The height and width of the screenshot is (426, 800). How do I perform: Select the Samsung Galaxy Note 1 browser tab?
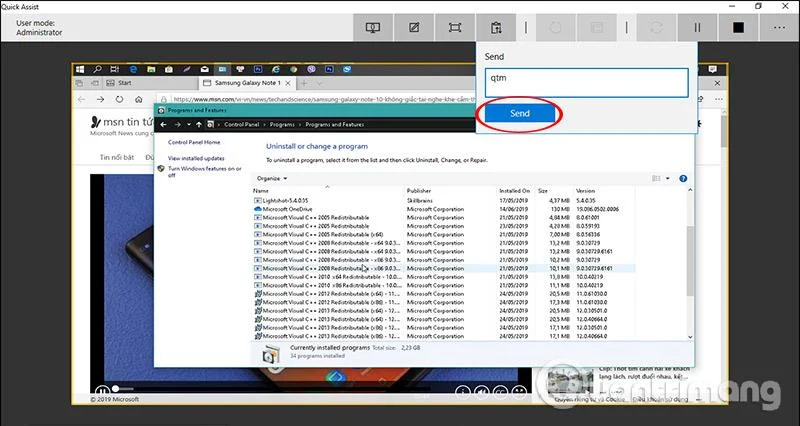246,83
